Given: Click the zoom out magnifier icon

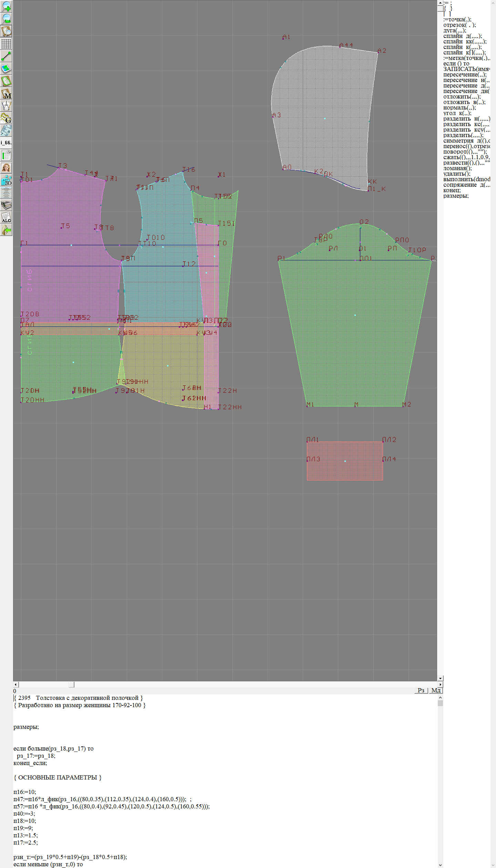Looking at the screenshot, I should click(x=6, y=19).
